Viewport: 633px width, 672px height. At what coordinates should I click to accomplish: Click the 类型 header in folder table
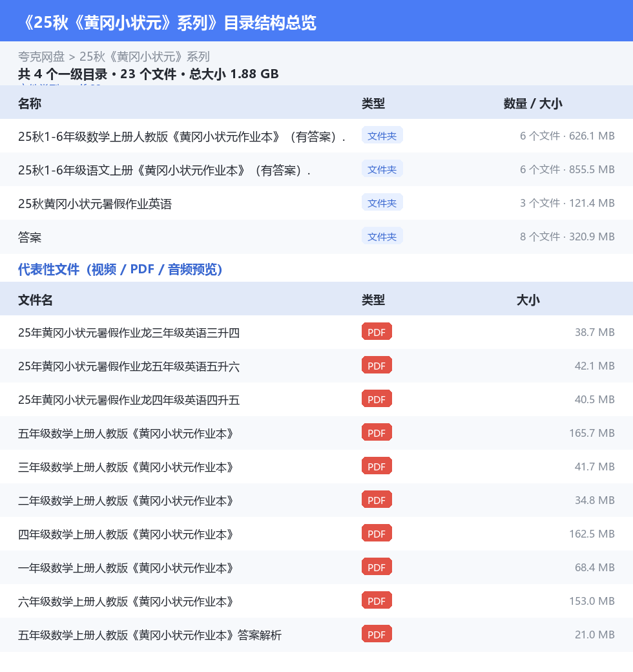point(373,103)
